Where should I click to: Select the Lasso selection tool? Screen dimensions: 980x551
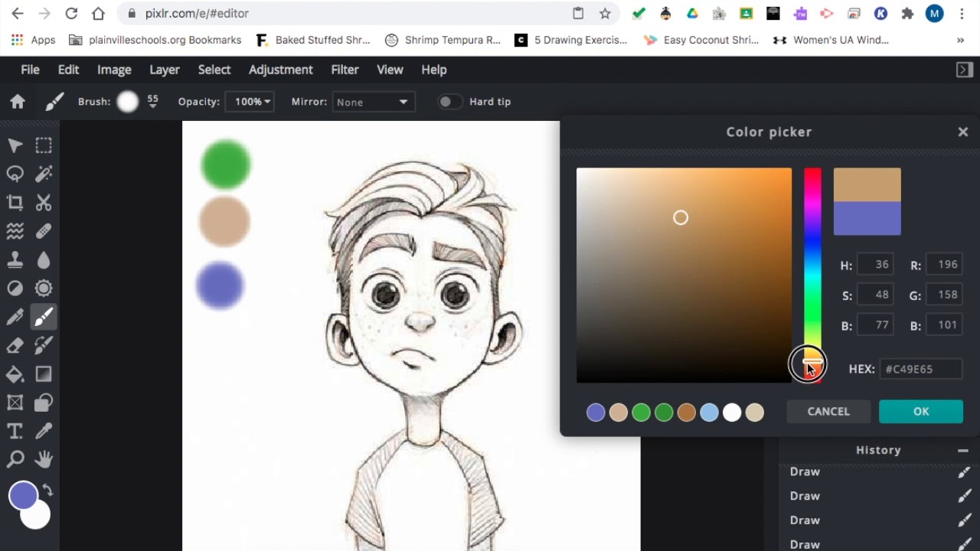coord(15,174)
